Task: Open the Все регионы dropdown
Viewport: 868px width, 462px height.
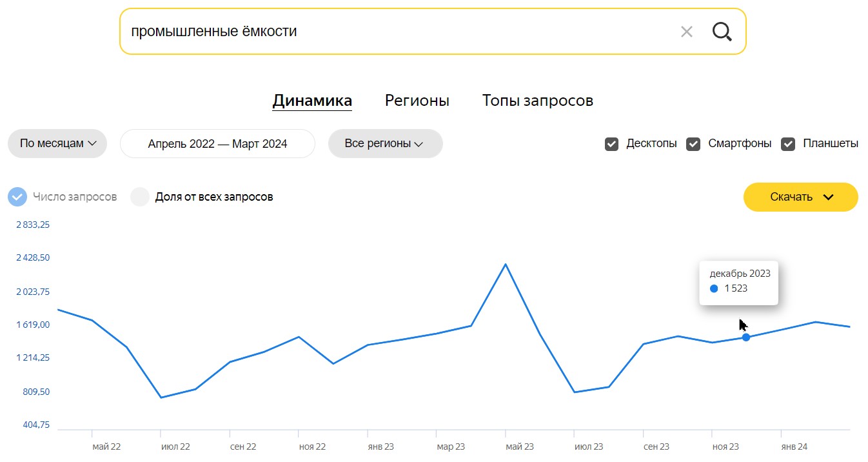Action: pyautogui.click(x=386, y=143)
